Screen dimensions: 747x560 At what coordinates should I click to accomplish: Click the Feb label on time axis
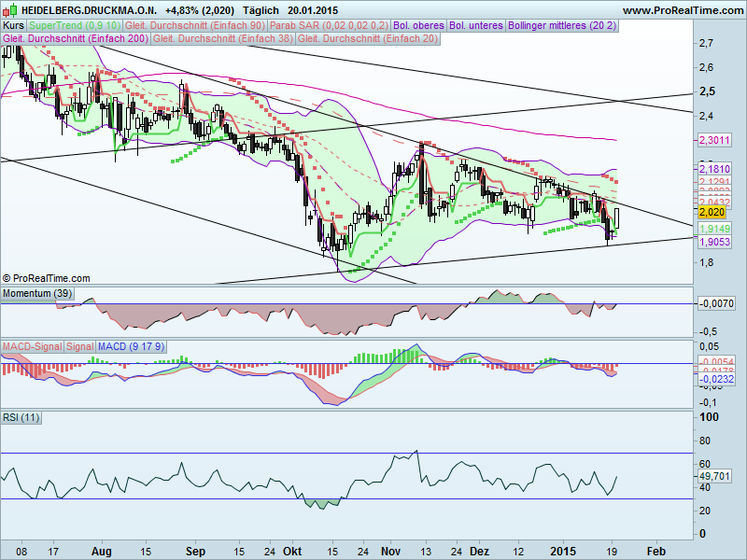656,552
